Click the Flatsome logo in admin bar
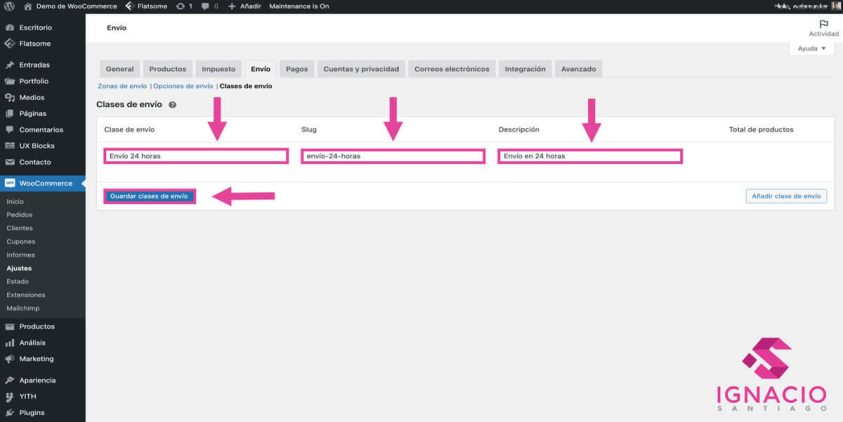Screen dimensions: 843x422 pos(129,6)
